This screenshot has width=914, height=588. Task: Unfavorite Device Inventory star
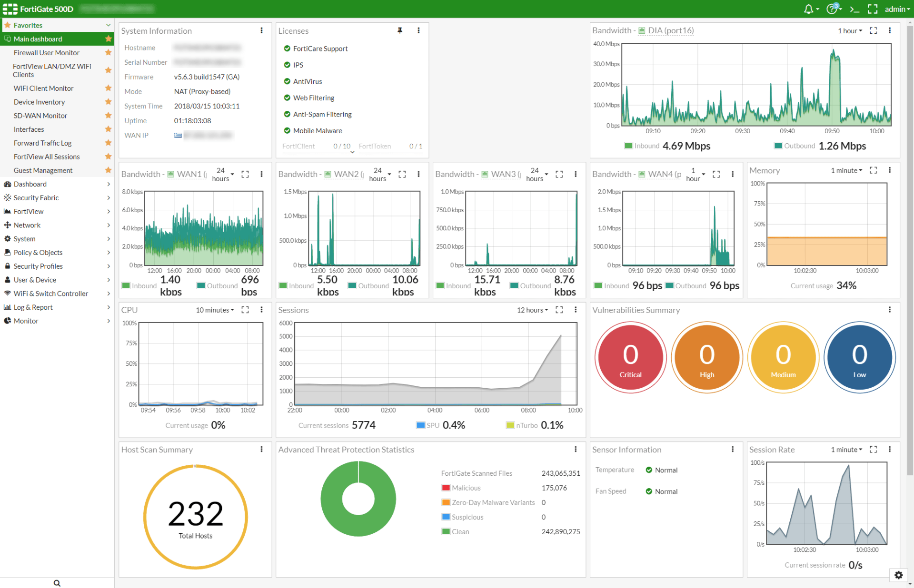108,102
